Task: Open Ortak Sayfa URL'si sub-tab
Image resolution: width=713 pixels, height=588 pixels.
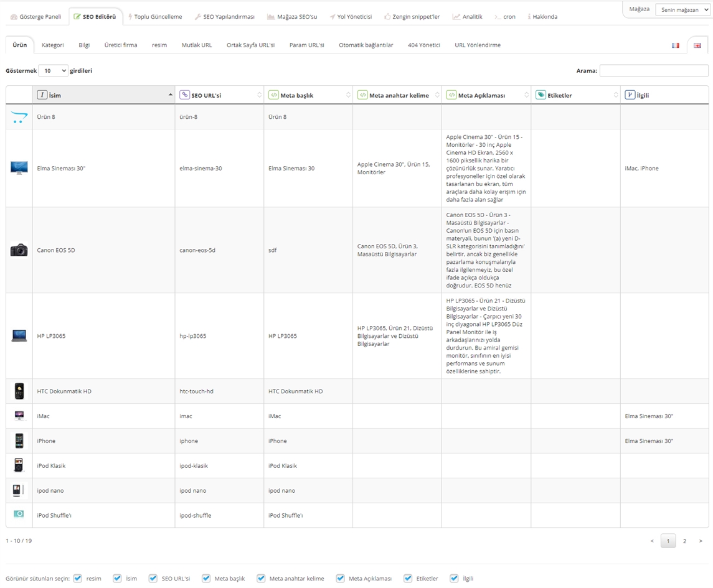Action: point(250,45)
